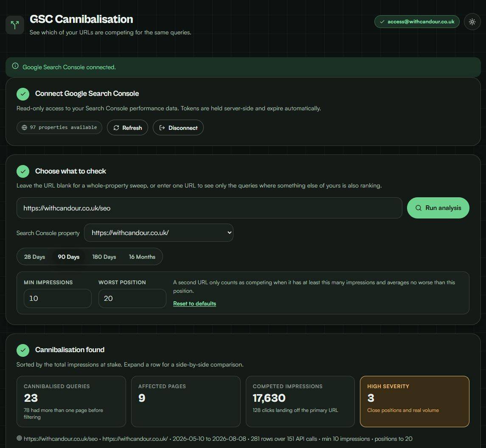Screen dimensions: 486x448
Task: Click the GSC Cannibalisation fork logo icon
Action: [15, 25]
